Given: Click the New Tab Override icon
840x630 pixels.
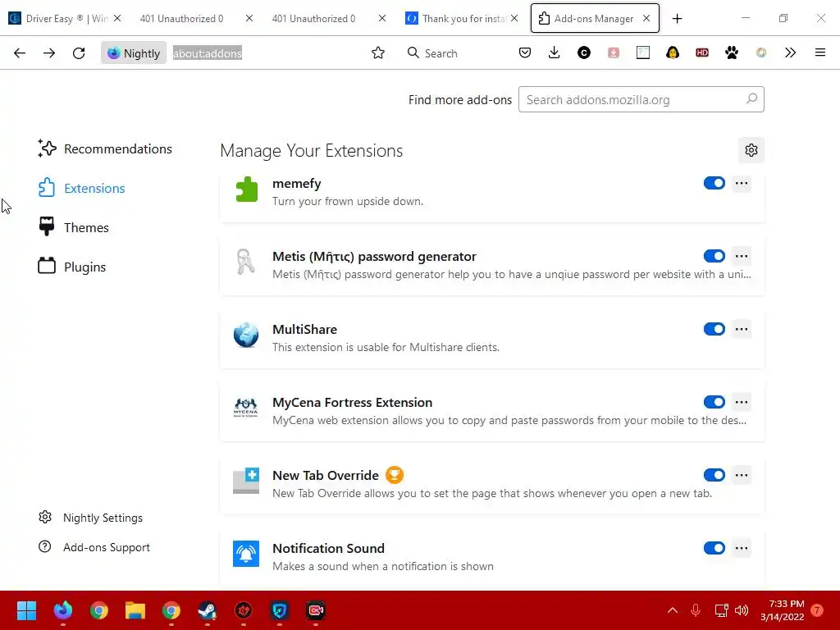Looking at the screenshot, I should coord(246,481).
